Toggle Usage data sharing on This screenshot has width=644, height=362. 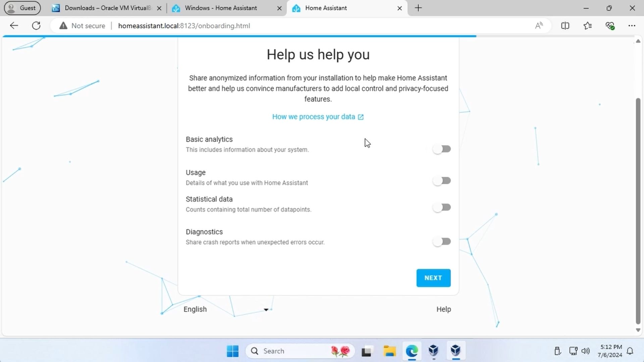pos(441,180)
